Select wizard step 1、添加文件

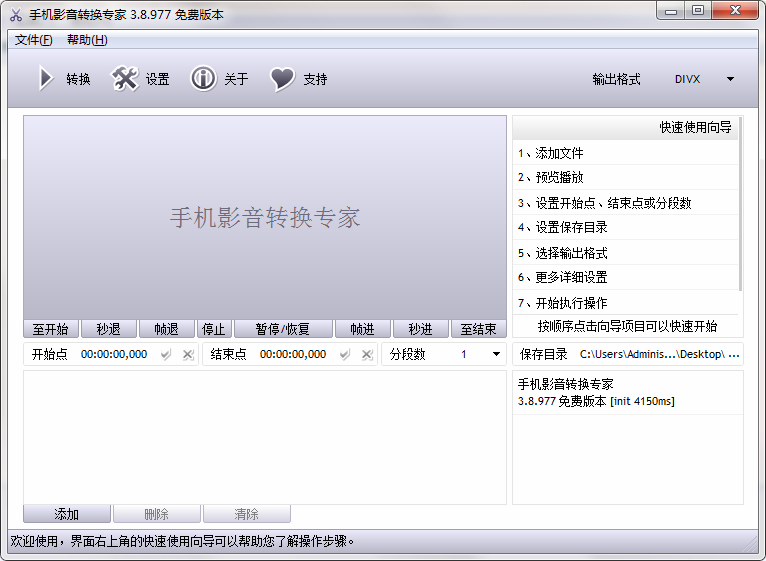[x=625, y=153]
